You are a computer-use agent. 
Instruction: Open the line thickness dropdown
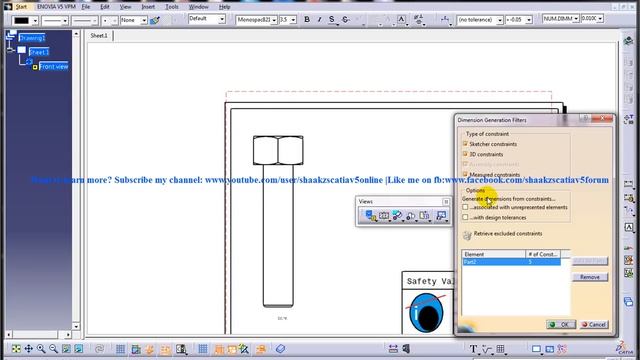pyautogui.click(x=64, y=20)
